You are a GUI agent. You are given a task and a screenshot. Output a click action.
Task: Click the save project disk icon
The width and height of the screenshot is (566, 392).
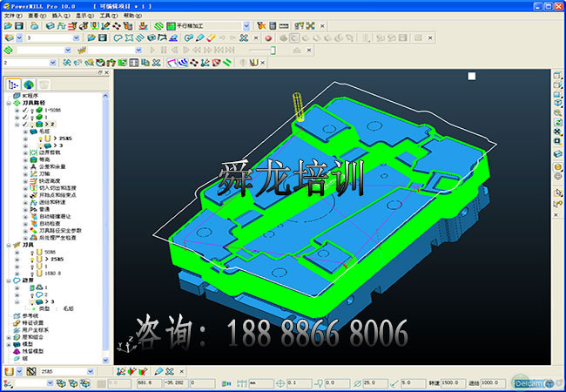(19, 26)
